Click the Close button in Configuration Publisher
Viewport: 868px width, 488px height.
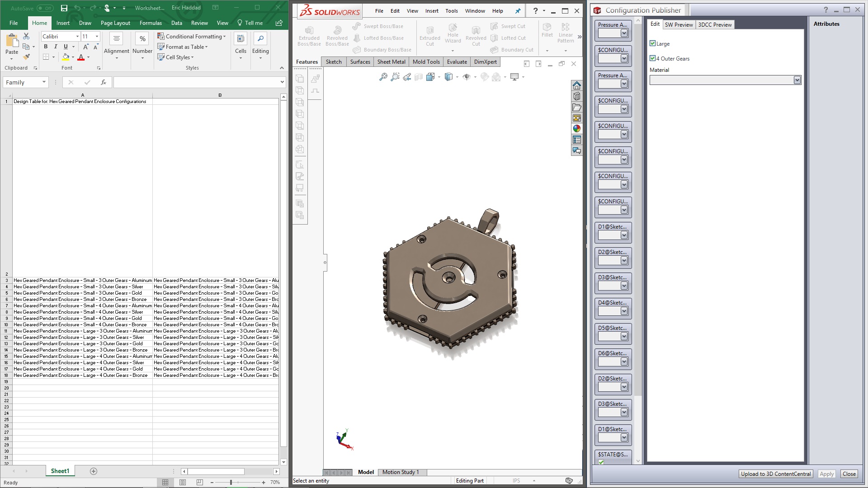[849, 474]
